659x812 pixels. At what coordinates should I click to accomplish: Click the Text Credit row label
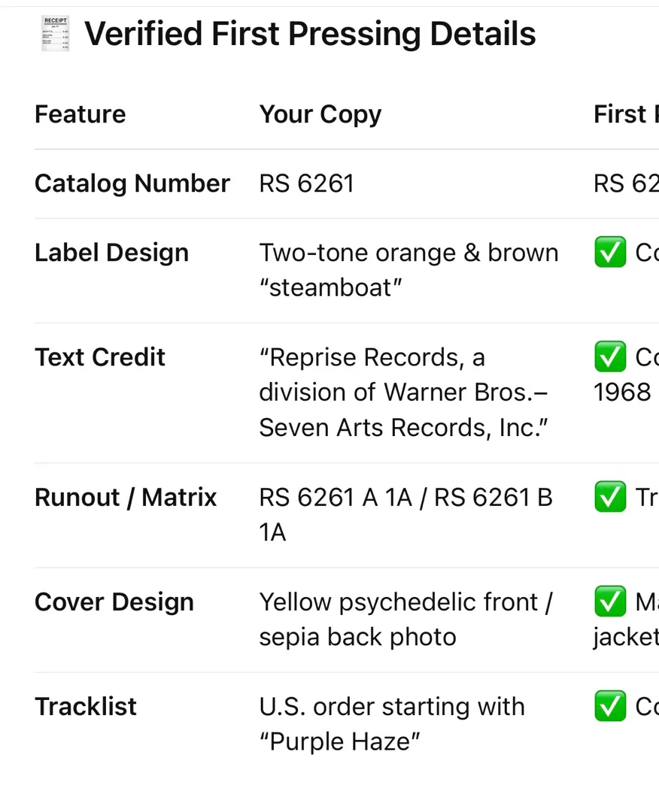tap(99, 357)
